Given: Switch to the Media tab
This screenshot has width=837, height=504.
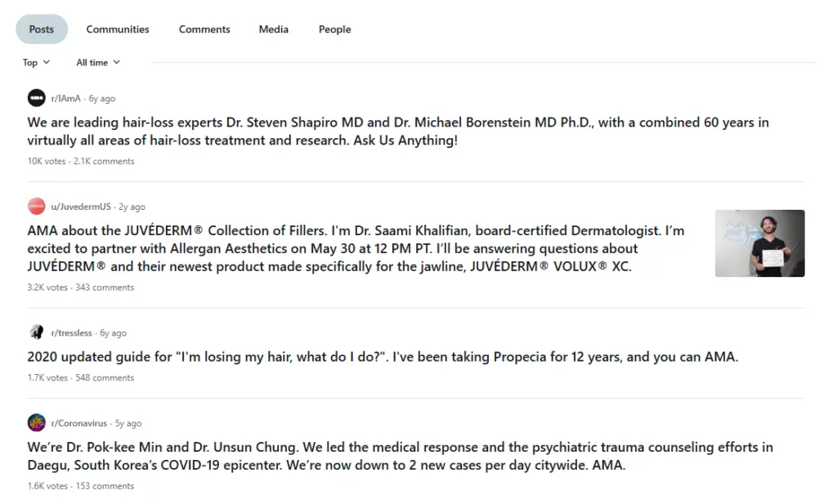Looking at the screenshot, I should pyautogui.click(x=273, y=29).
